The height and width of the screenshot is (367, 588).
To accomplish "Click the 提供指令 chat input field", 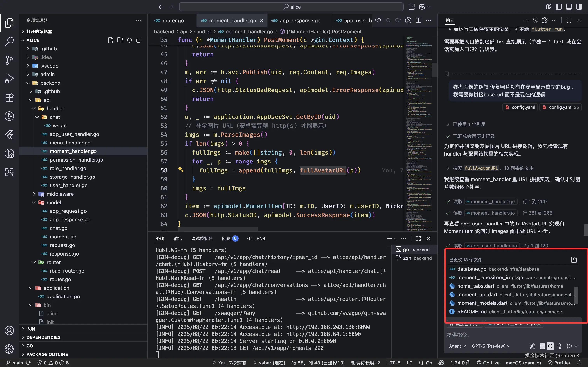I will point(510,335).
